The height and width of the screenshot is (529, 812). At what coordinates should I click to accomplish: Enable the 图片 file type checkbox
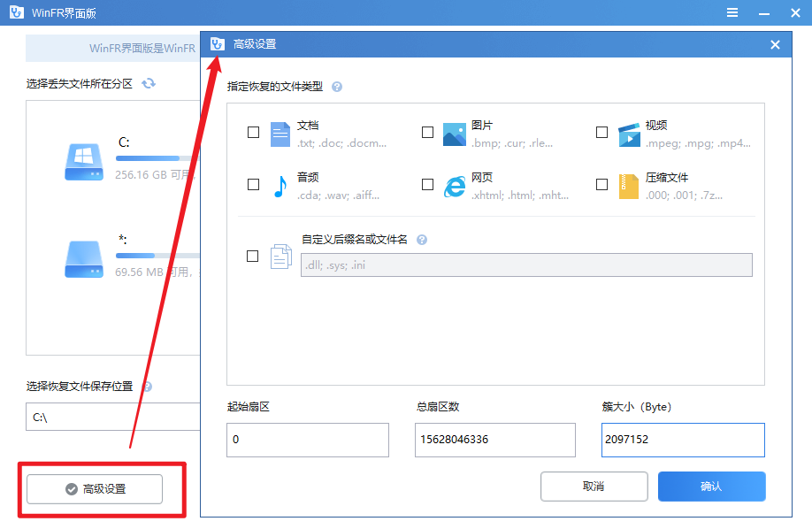click(427, 132)
